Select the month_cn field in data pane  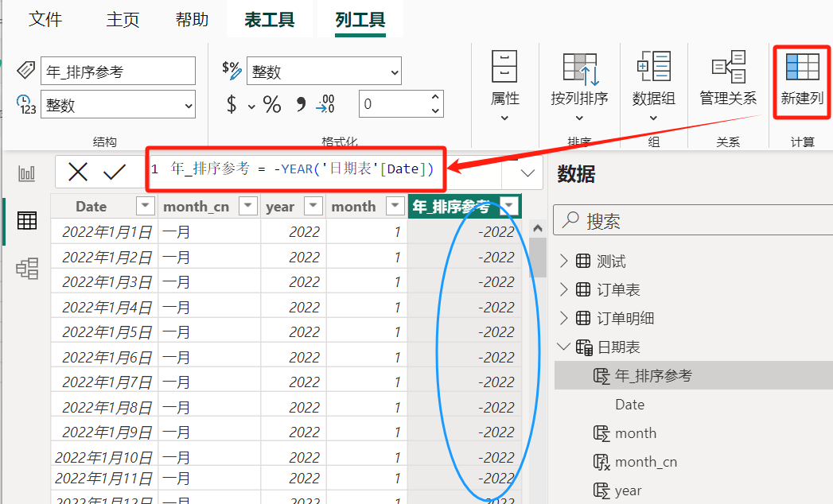pos(645,462)
